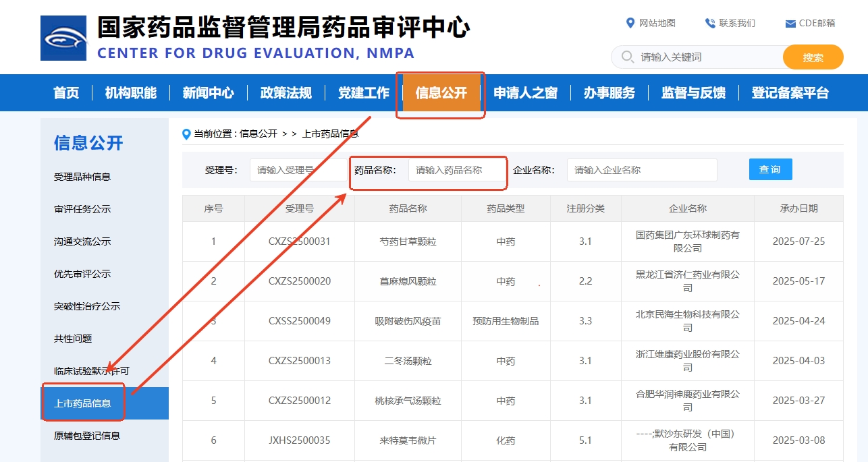Focus the 受理号 input field
868x462 pixels.
300,170
